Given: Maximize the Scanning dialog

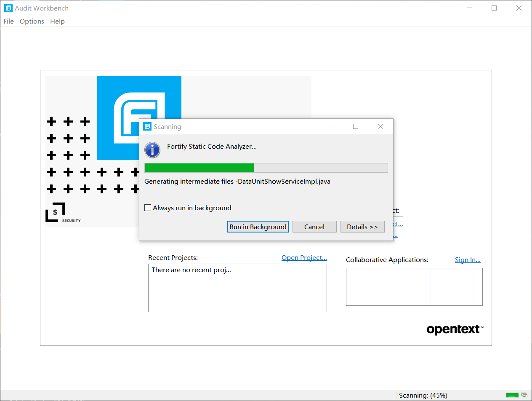Looking at the screenshot, I should pos(356,126).
